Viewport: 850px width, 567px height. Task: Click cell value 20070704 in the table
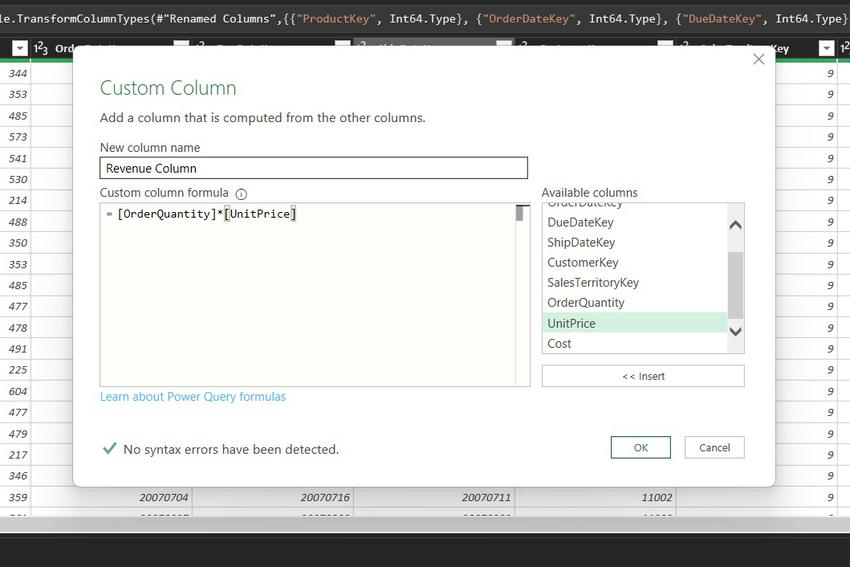click(164, 497)
